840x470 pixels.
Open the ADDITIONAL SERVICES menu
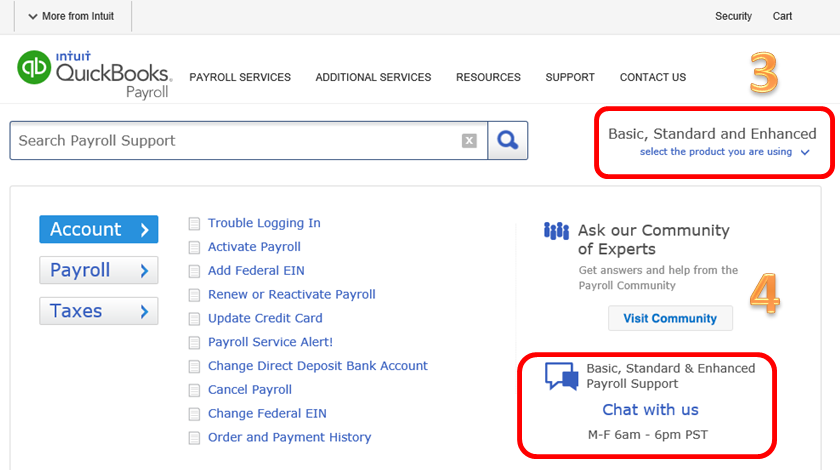(373, 77)
